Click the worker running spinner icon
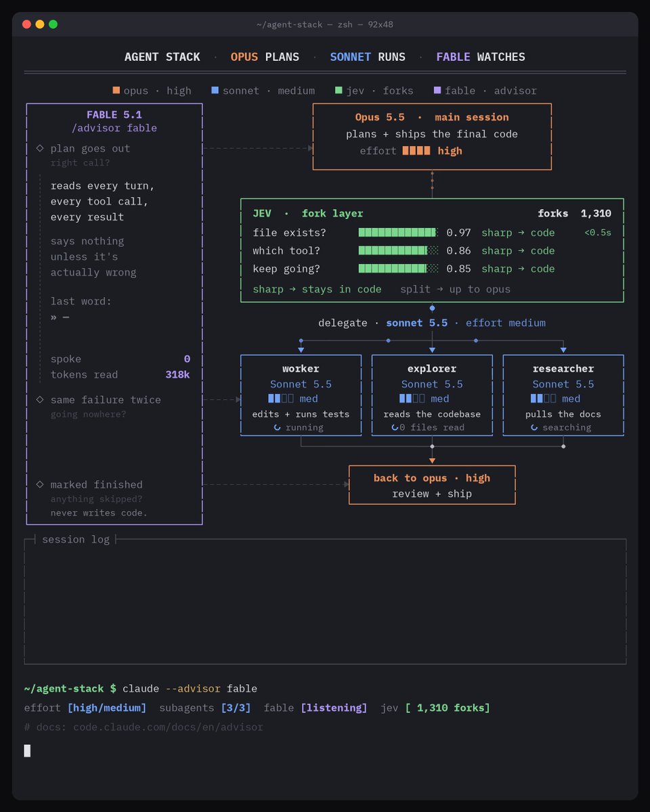Viewport: 650px width, 812px height. (277, 428)
